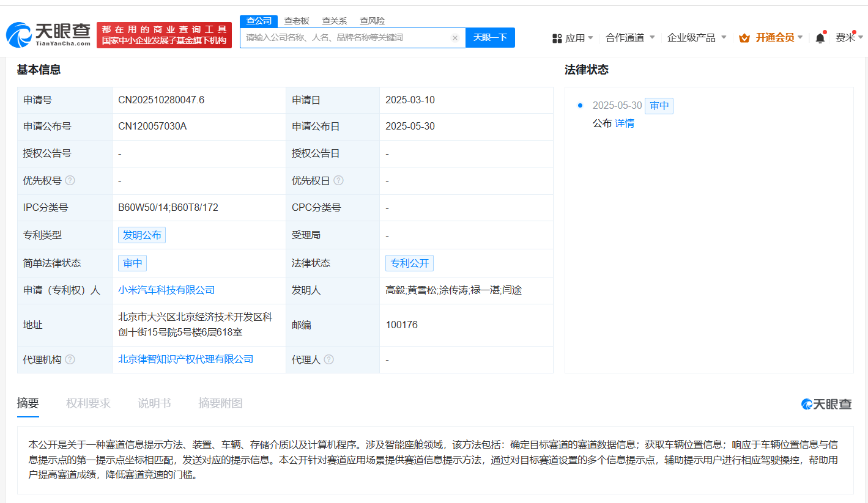Click the 天眼一下 search button
868x503 pixels.
pyautogui.click(x=491, y=37)
